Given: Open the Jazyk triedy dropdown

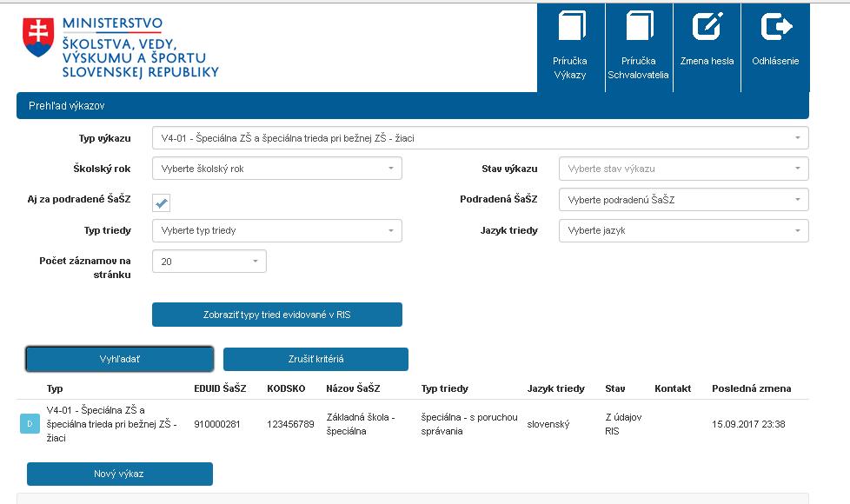Looking at the screenshot, I should pos(684,230).
